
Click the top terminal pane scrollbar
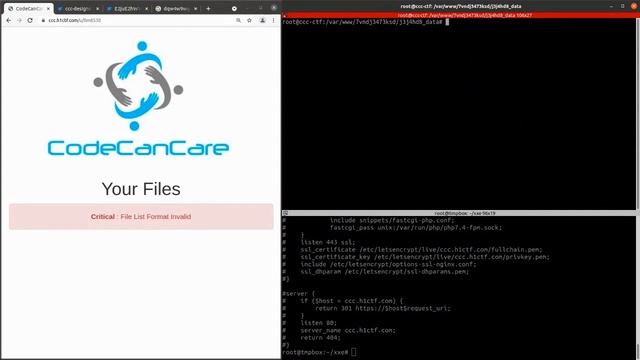[638, 113]
